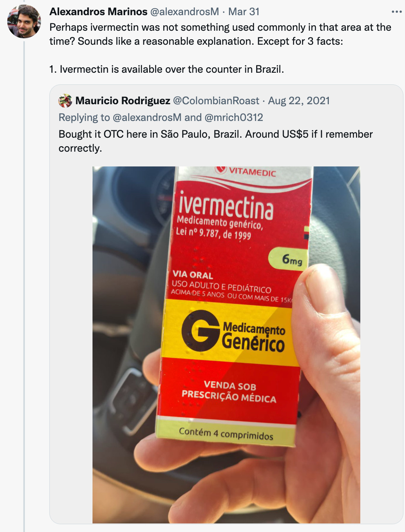
Task: Click the Vitamedic logo on the box photo
Action: 246,171
